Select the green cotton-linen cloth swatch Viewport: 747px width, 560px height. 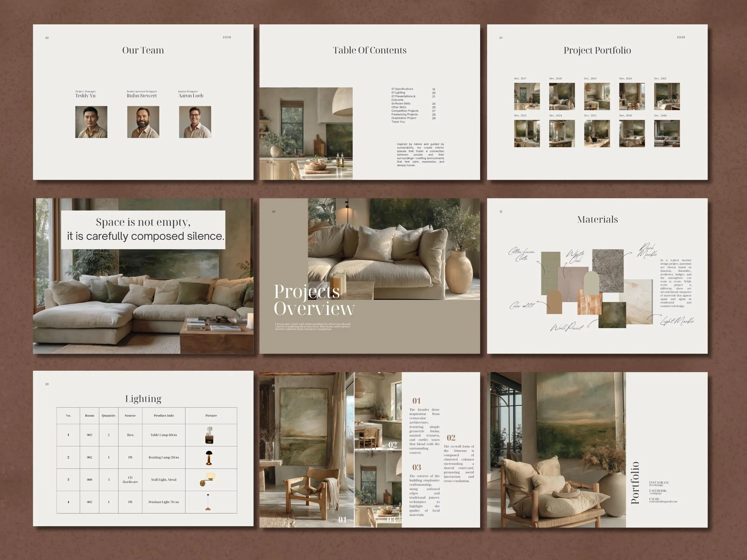pos(550,273)
